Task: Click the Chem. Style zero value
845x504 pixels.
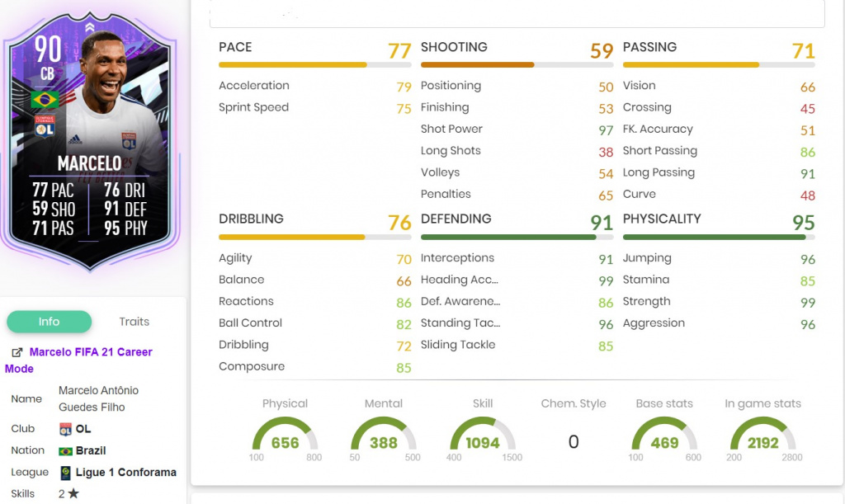Action: point(573,441)
